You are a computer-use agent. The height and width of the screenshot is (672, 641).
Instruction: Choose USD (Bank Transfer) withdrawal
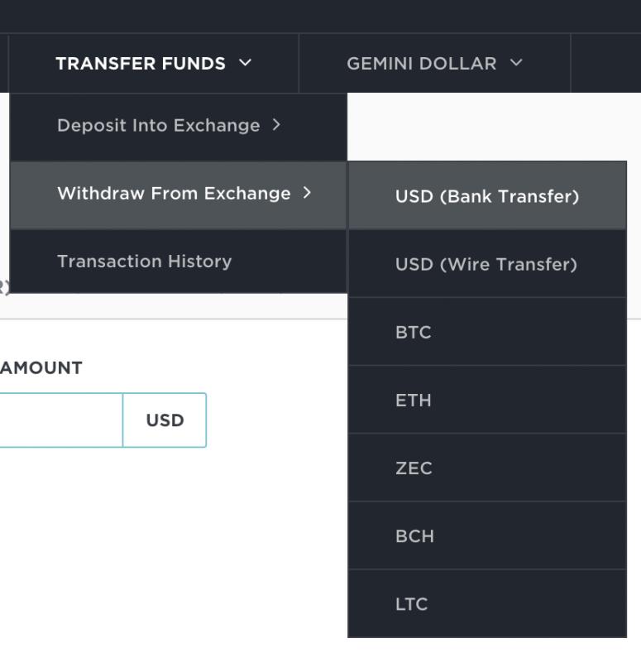[487, 197]
